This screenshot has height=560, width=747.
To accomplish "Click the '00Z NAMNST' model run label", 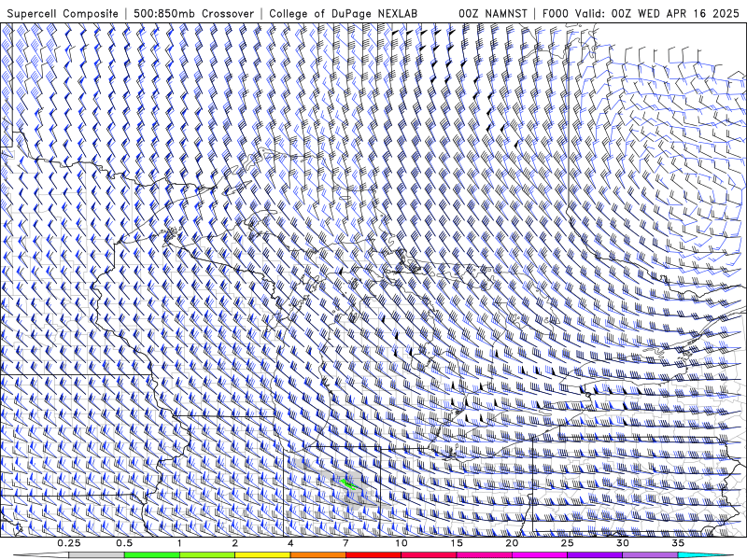I will (x=493, y=14).
